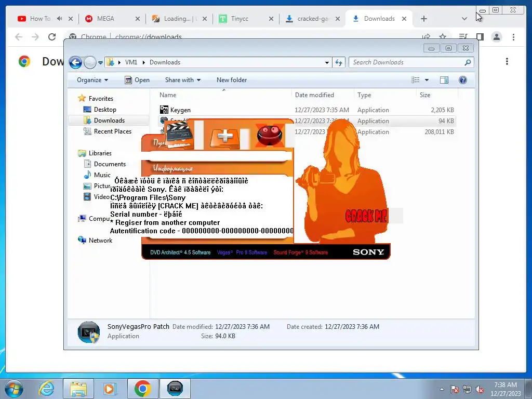Screen dimensions: 532x399
Task: Click the red CRACK ME button
Action: (366, 216)
